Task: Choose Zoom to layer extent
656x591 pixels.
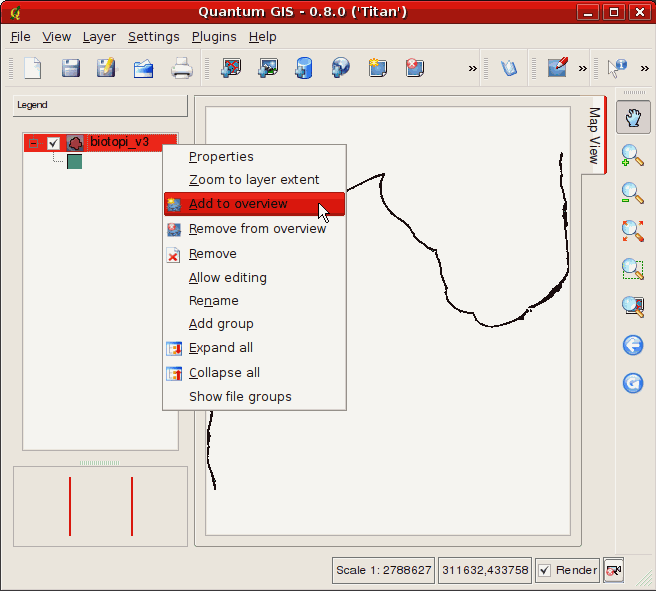Action: (254, 180)
